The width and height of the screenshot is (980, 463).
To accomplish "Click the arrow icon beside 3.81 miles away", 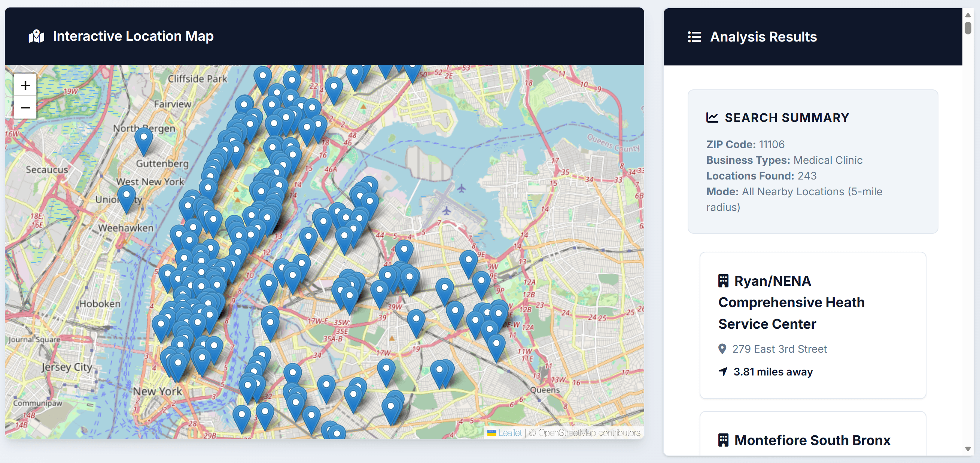I will [x=723, y=371].
